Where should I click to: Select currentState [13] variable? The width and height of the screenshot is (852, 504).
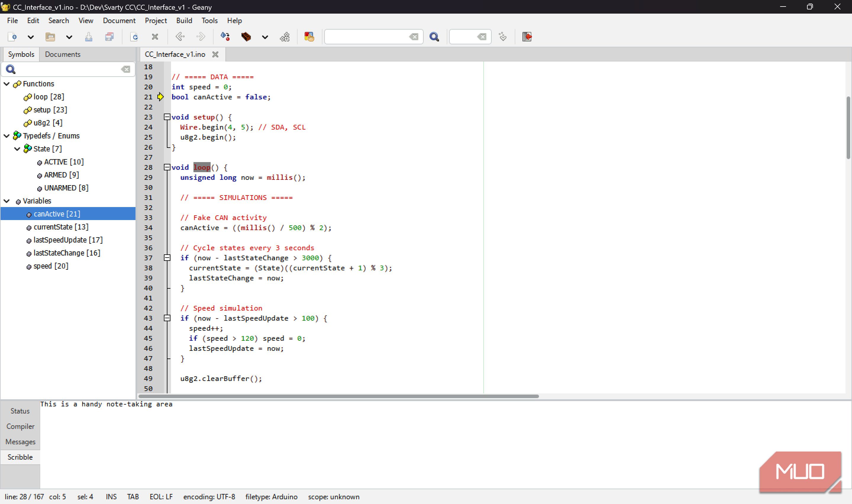[x=61, y=227]
